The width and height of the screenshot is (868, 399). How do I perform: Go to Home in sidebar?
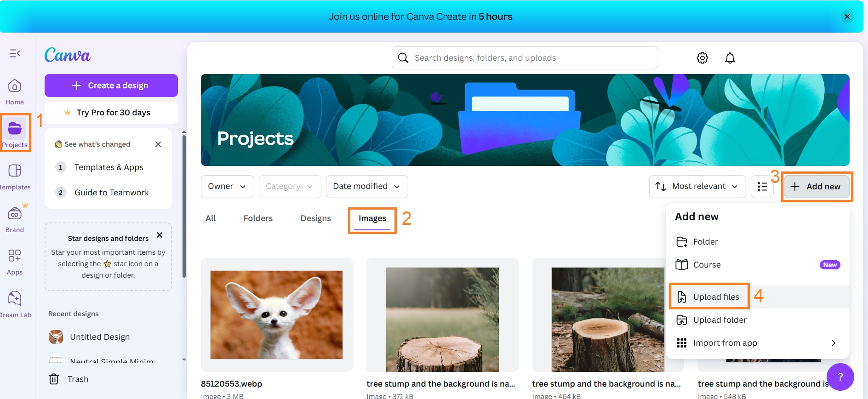tap(15, 92)
